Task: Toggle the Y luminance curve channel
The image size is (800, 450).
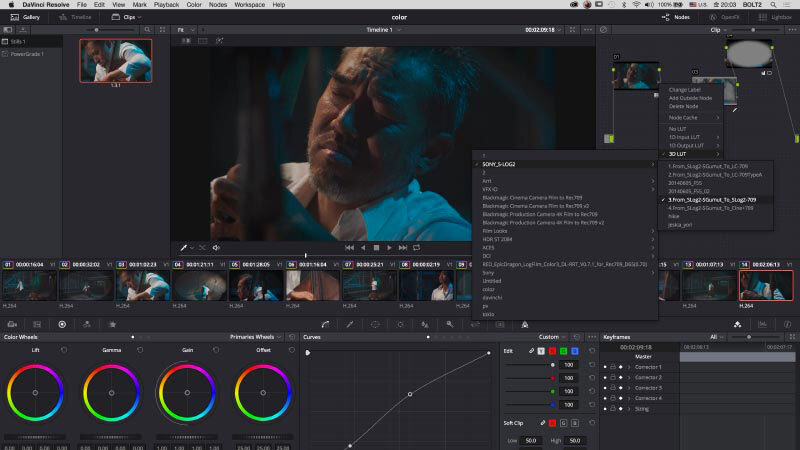Action: pyautogui.click(x=541, y=351)
